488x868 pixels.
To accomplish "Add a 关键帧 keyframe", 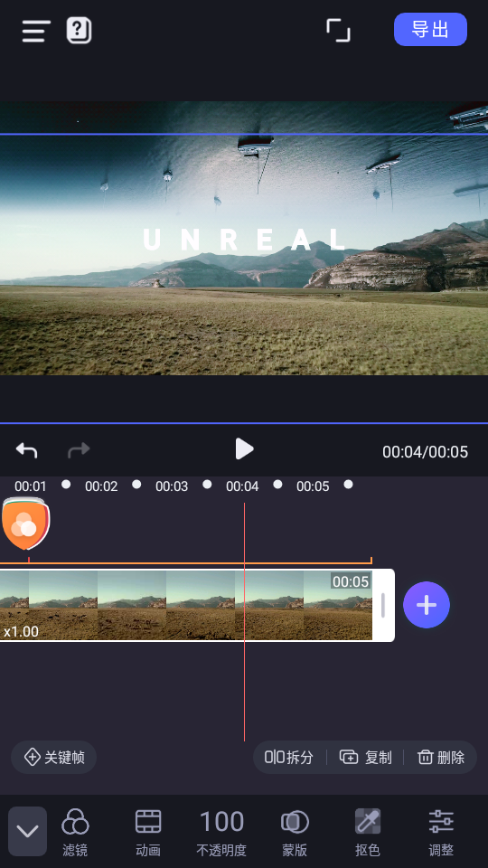I will pos(53,758).
